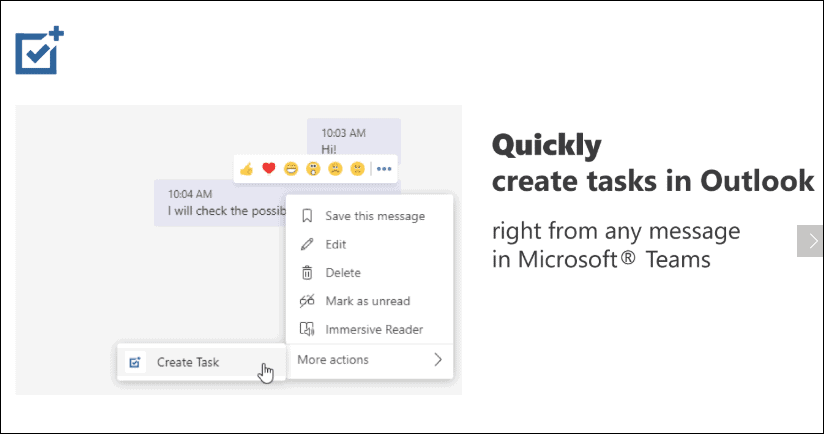Advance to the next slide arrow
Image resolution: width=824 pixels, height=434 pixels.
click(x=810, y=241)
